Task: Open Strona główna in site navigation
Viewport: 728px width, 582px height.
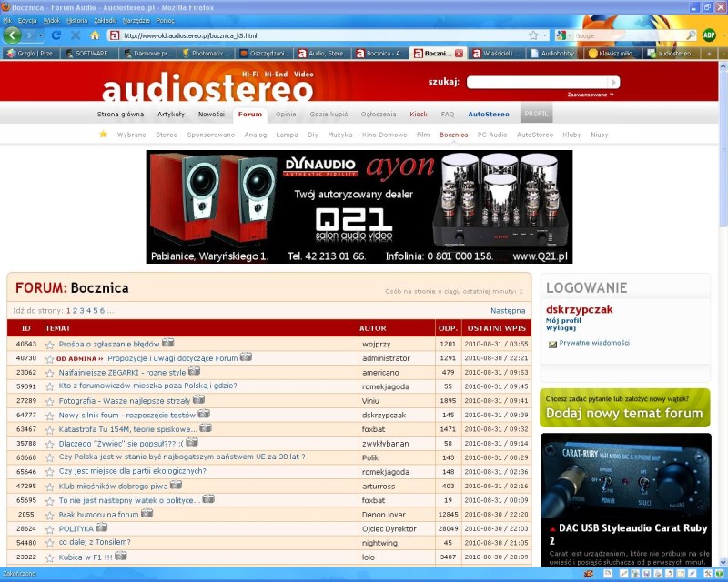Action: tap(120, 115)
